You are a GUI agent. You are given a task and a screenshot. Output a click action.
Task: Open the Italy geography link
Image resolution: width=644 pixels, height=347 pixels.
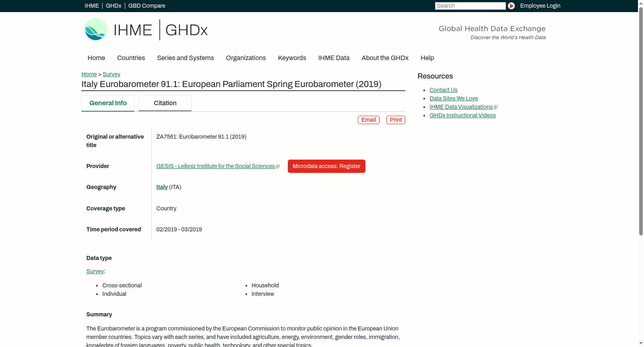(x=162, y=187)
